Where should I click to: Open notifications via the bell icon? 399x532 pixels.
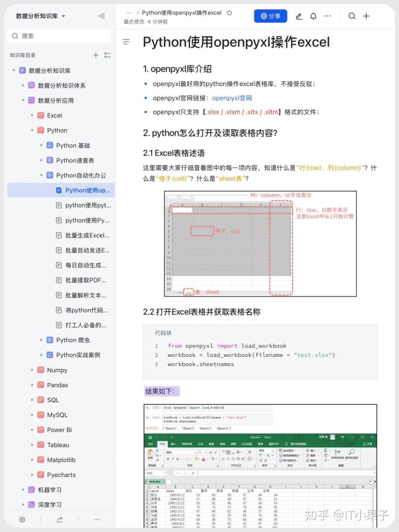(313, 16)
